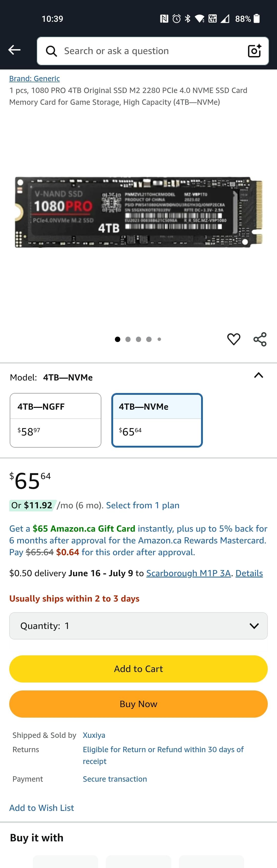Tap the back arrow icon
This screenshot has width=277, height=868.
click(14, 50)
